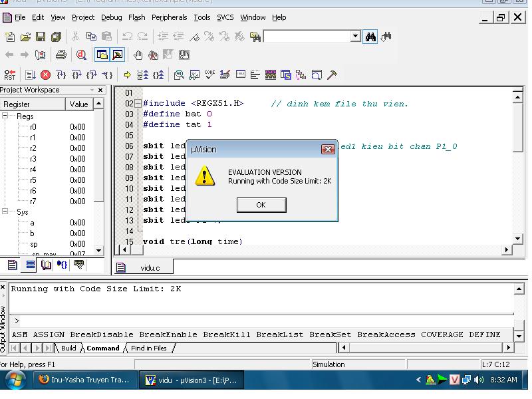532x399 pixels.
Task: Open the Flash menu
Action: click(x=137, y=17)
